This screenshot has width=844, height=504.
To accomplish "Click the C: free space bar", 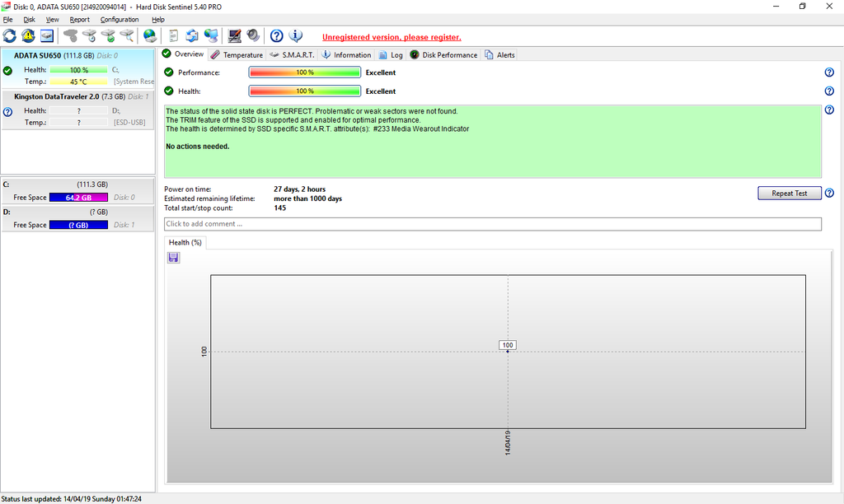I will 78,198.
